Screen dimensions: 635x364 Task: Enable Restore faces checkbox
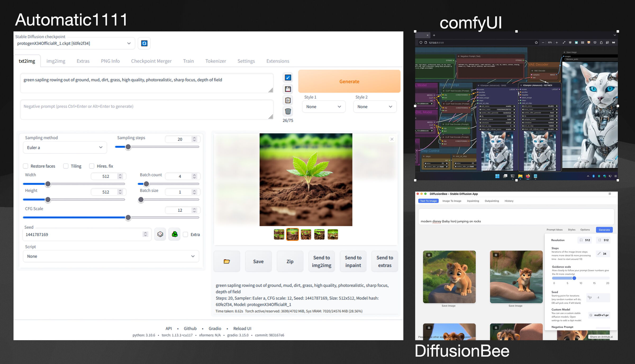pos(26,166)
